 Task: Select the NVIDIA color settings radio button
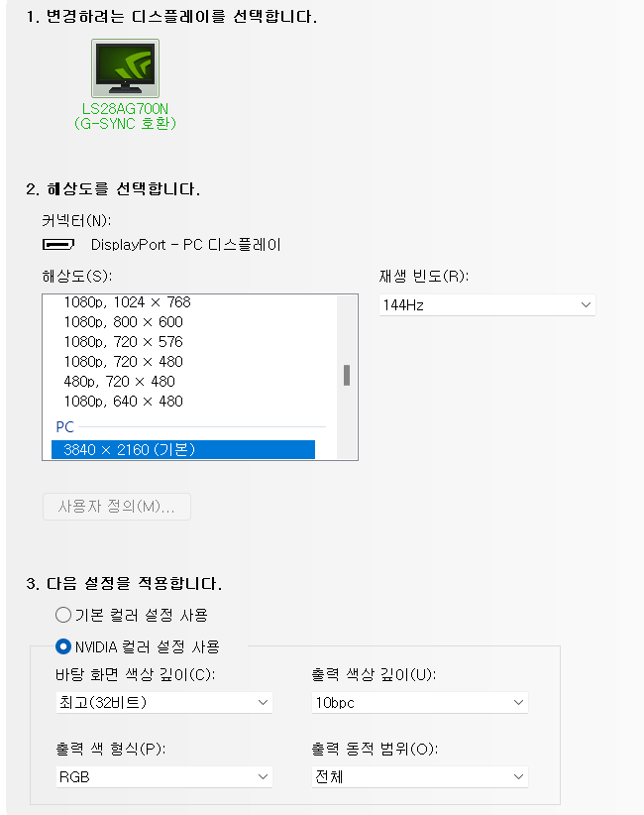pos(63,646)
